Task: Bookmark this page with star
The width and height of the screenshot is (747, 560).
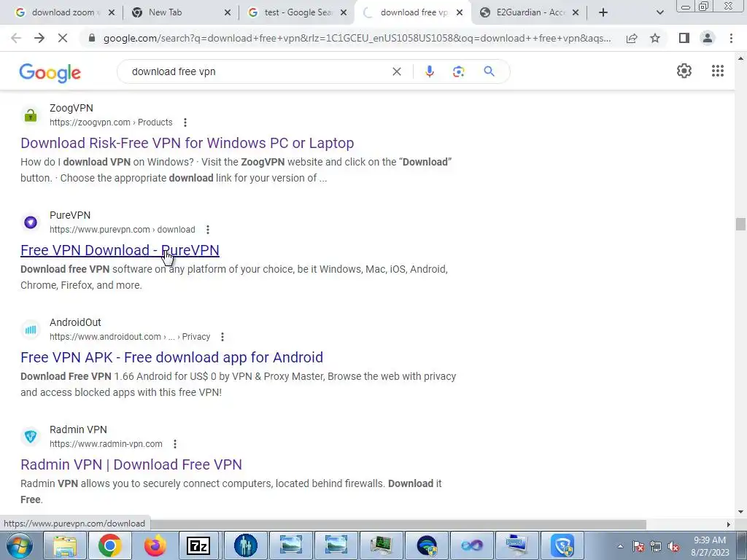Action: click(655, 38)
